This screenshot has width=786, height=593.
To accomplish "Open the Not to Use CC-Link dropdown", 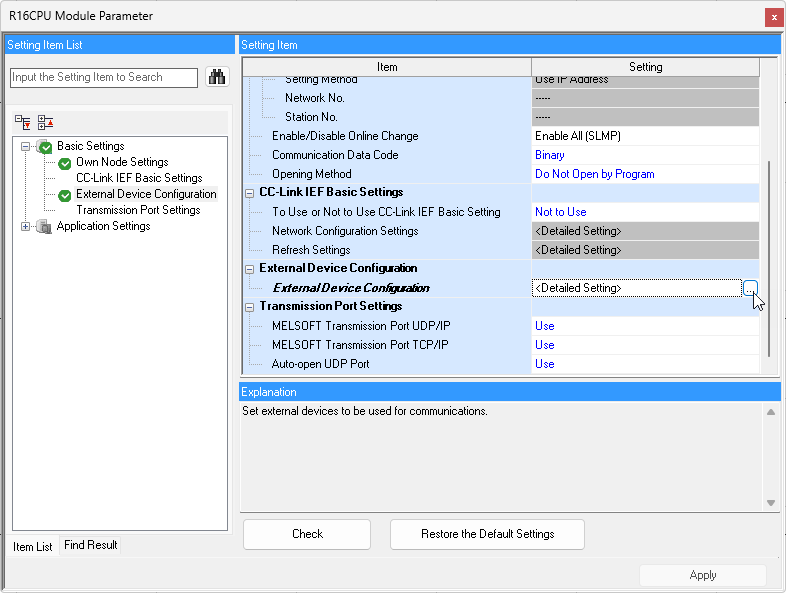I will point(645,212).
